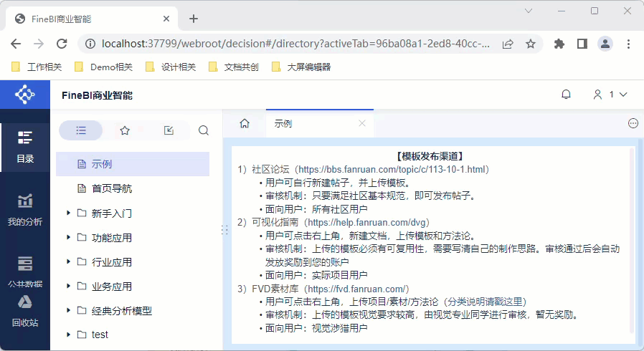Click the notification bell icon

click(x=566, y=95)
